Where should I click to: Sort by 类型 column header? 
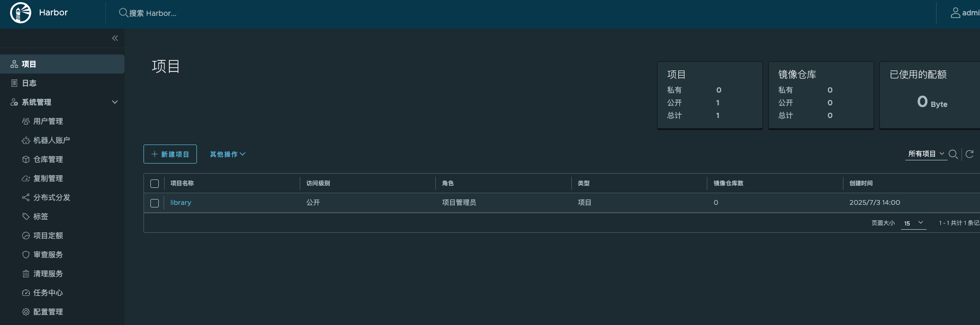pos(583,183)
